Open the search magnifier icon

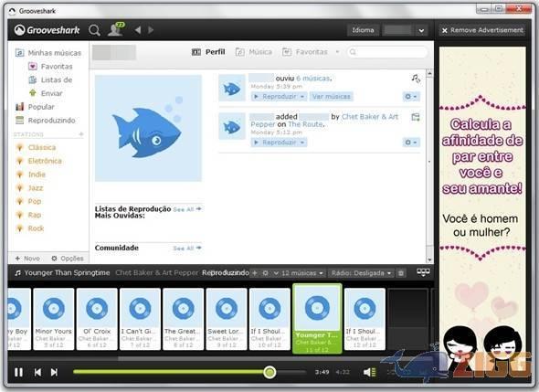(x=94, y=30)
